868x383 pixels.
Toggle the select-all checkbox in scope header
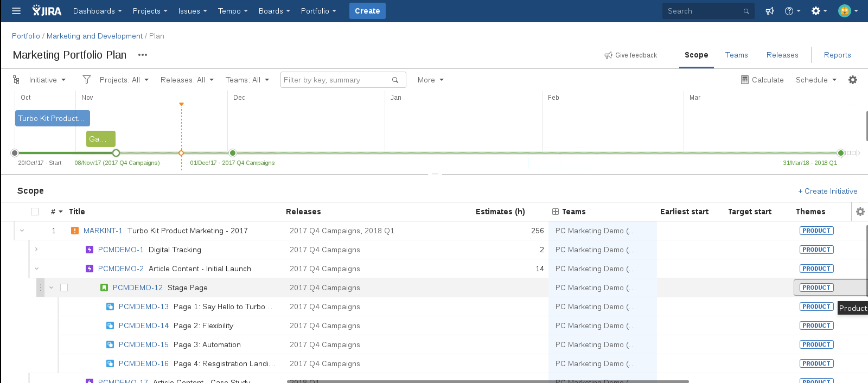coord(35,212)
